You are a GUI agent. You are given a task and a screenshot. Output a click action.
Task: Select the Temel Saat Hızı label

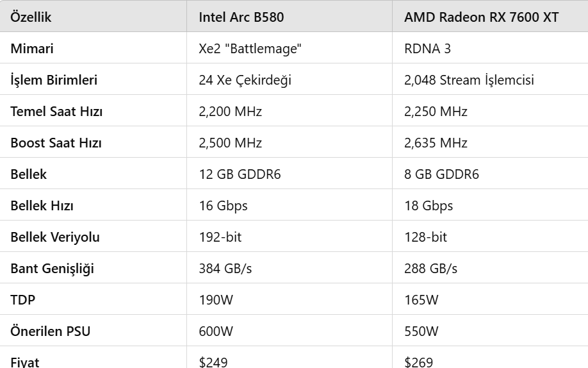coord(56,112)
